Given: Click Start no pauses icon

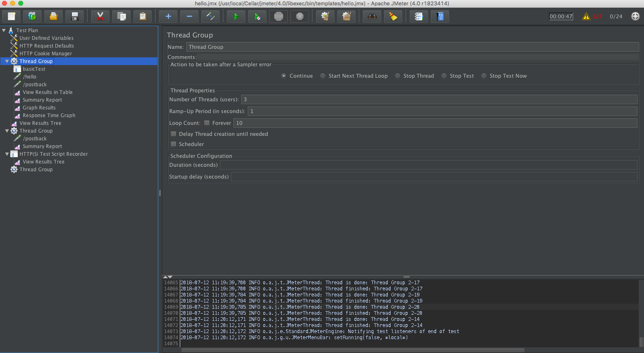Looking at the screenshot, I should (257, 16).
